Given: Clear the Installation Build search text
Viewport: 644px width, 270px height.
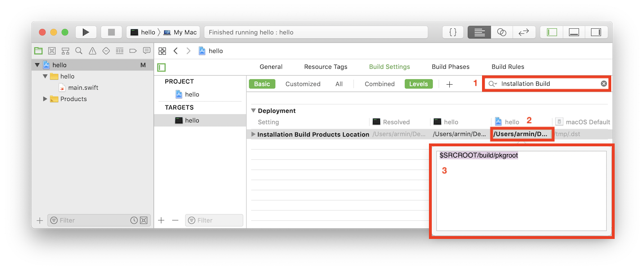Looking at the screenshot, I should (604, 84).
